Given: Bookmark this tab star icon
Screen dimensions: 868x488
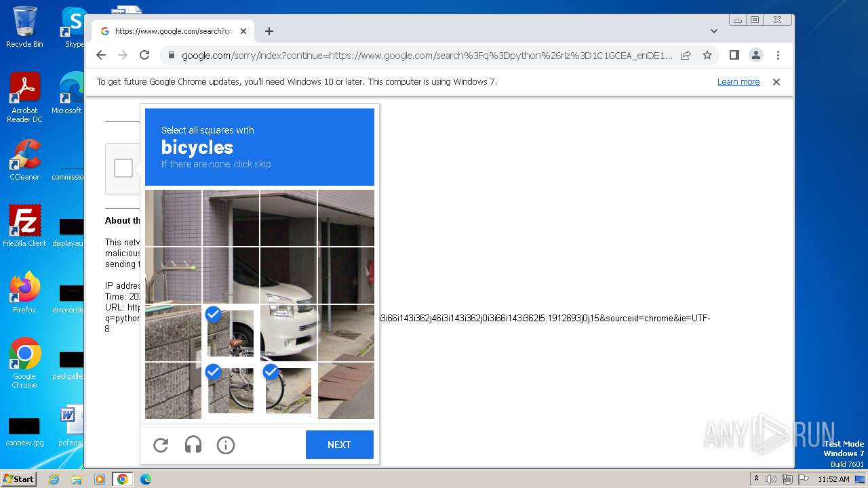Looking at the screenshot, I should click(707, 55).
